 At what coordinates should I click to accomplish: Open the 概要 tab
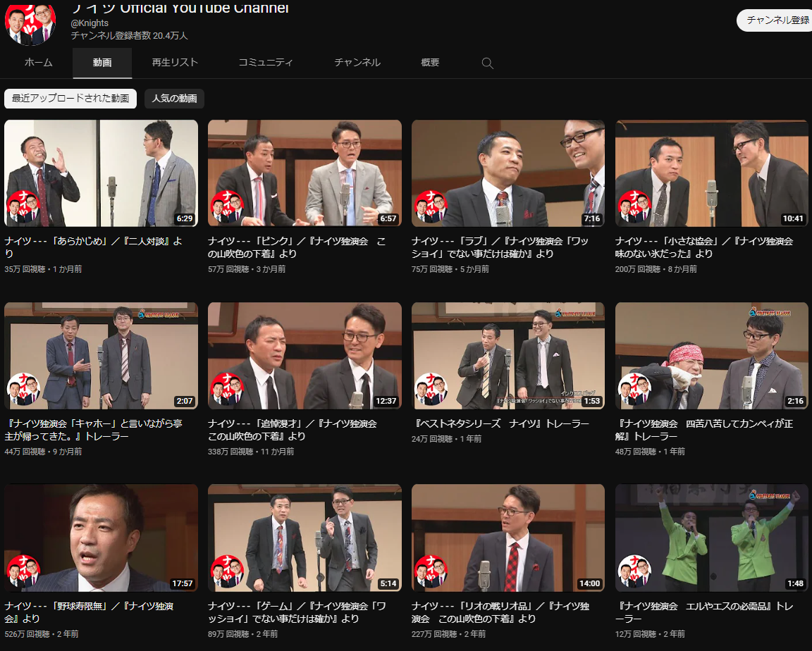click(430, 63)
